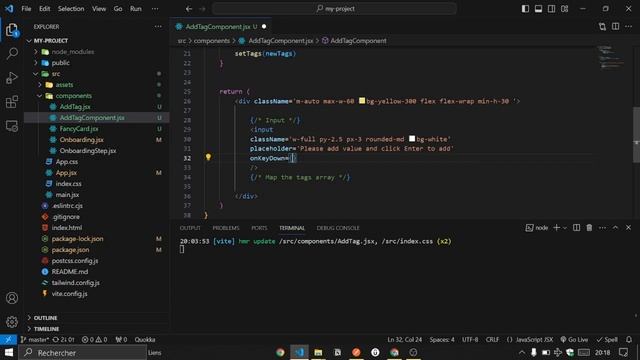Customize layout icon in title bar
This screenshot has height=360, width=640.
click(x=564, y=9)
